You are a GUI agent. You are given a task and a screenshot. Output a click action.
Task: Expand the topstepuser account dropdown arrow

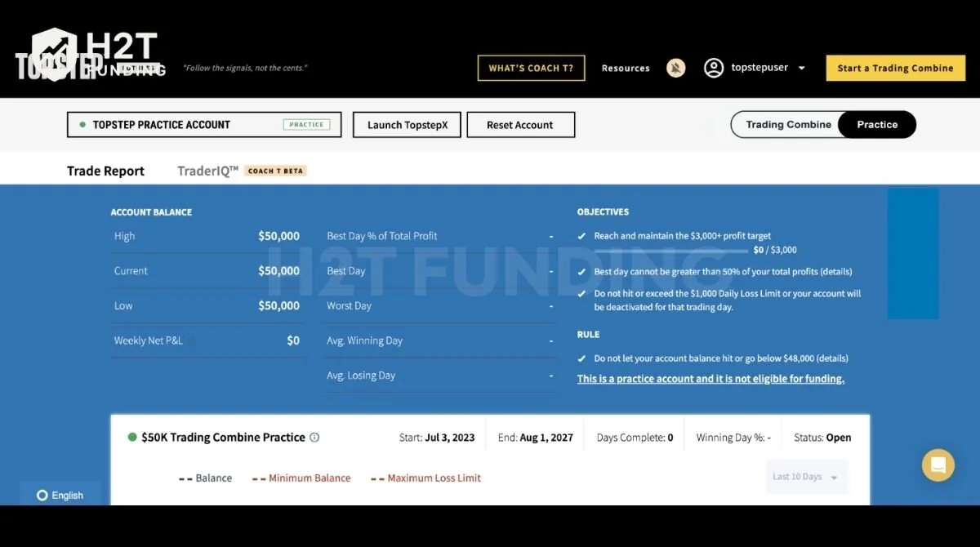pos(801,69)
